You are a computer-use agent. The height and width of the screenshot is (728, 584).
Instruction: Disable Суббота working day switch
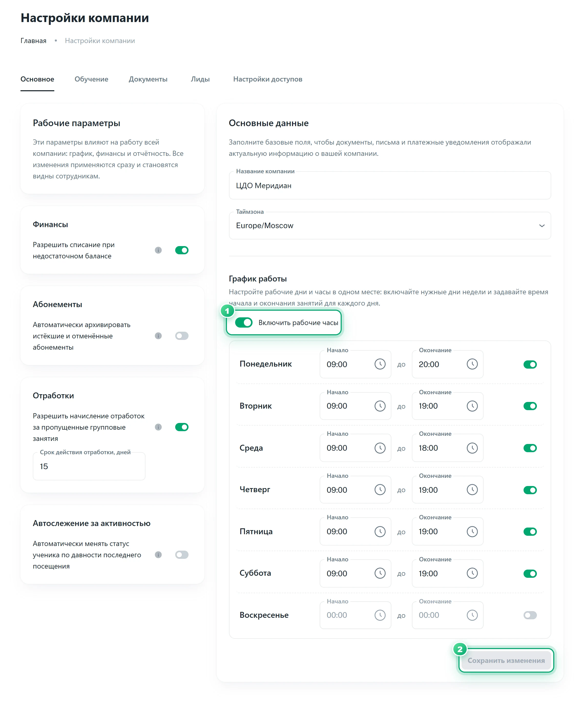coord(530,573)
